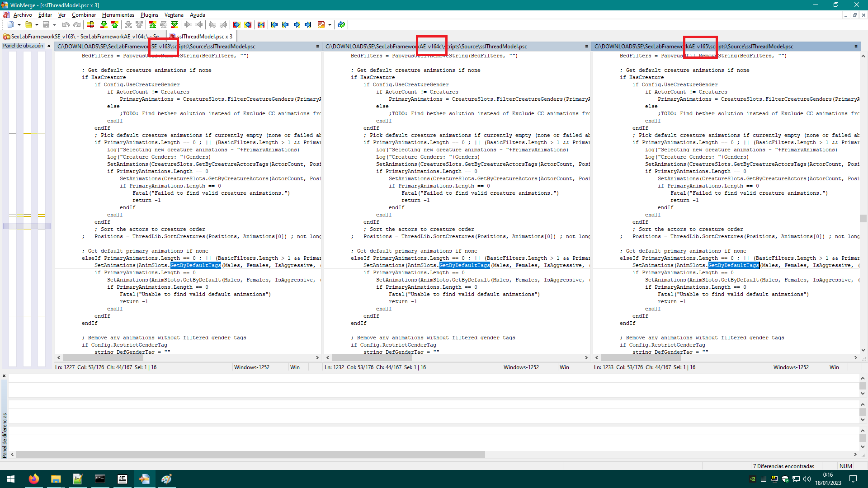This screenshot has width=868, height=488.
Task: Click the Copy all to right icon
Action: [237, 25]
